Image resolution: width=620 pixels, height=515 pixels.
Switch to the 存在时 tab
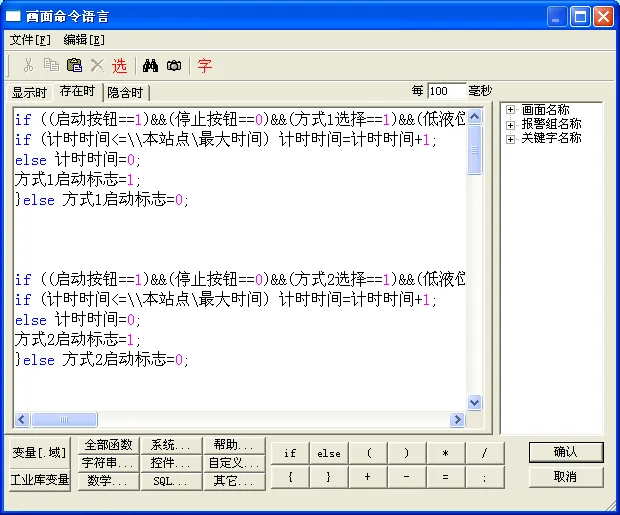[x=77, y=91]
